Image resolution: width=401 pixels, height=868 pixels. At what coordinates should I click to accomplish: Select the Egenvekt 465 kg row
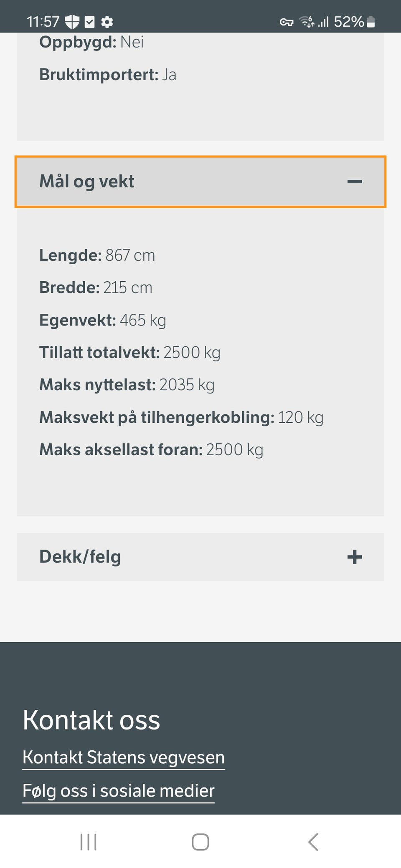click(x=103, y=320)
